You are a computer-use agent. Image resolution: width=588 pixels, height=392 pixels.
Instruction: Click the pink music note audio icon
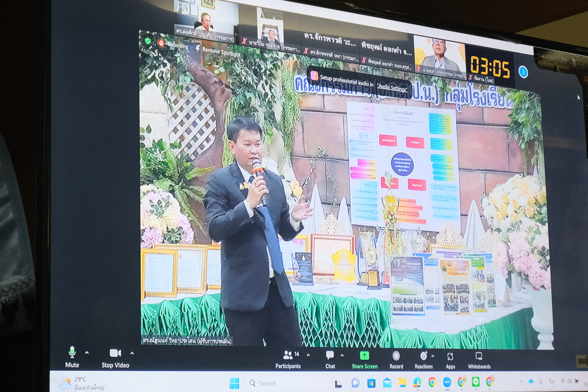coord(314,76)
